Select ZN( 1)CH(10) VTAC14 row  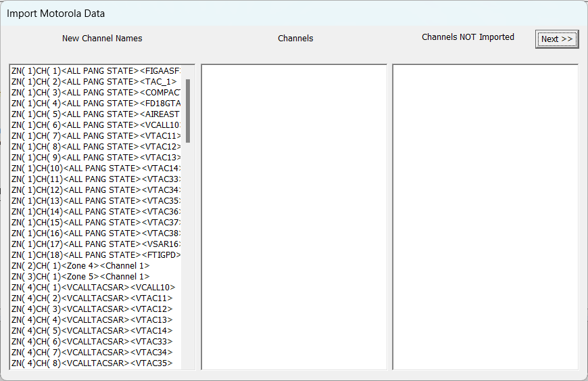click(96, 168)
